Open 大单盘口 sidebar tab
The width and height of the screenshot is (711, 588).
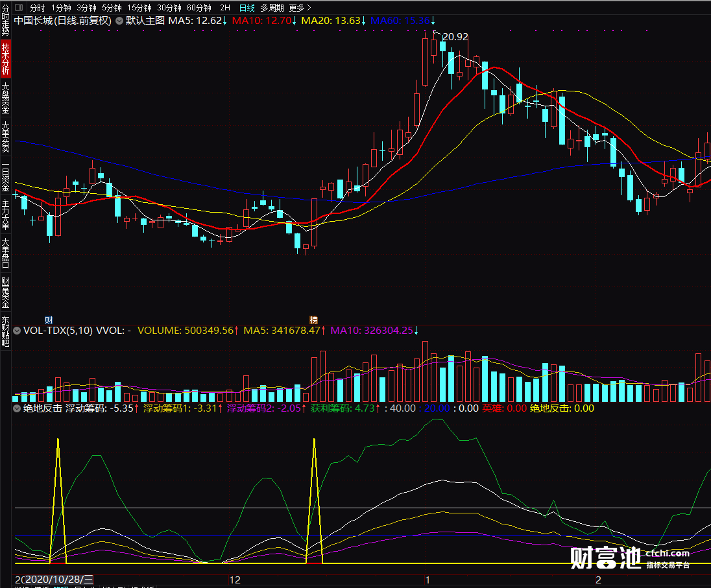click(5, 253)
